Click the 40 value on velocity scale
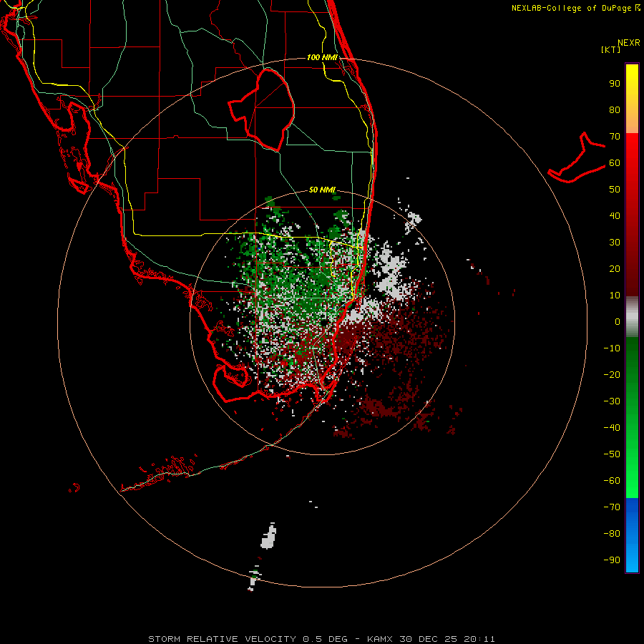 [615, 215]
